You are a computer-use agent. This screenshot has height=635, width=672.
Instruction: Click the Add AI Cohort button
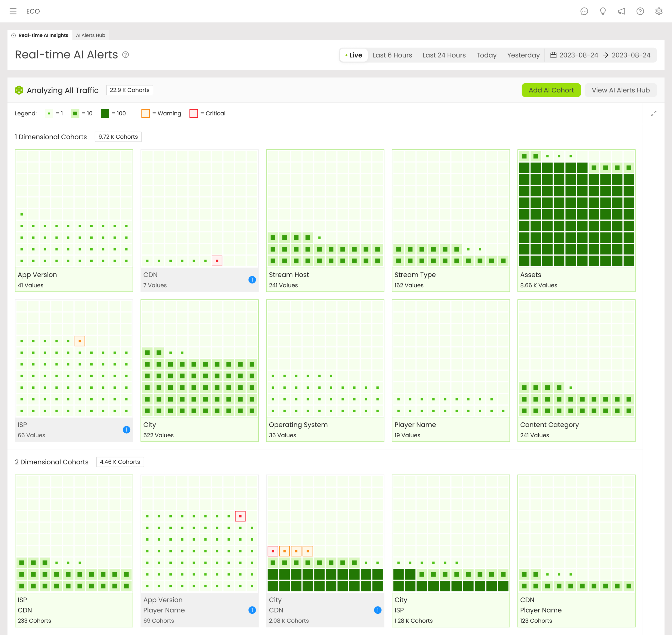tap(551, 90)
